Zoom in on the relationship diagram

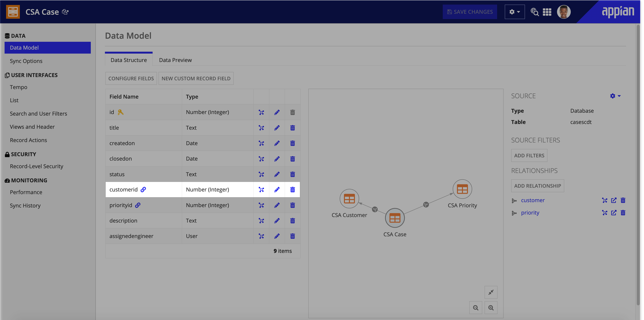coord(491,308)
